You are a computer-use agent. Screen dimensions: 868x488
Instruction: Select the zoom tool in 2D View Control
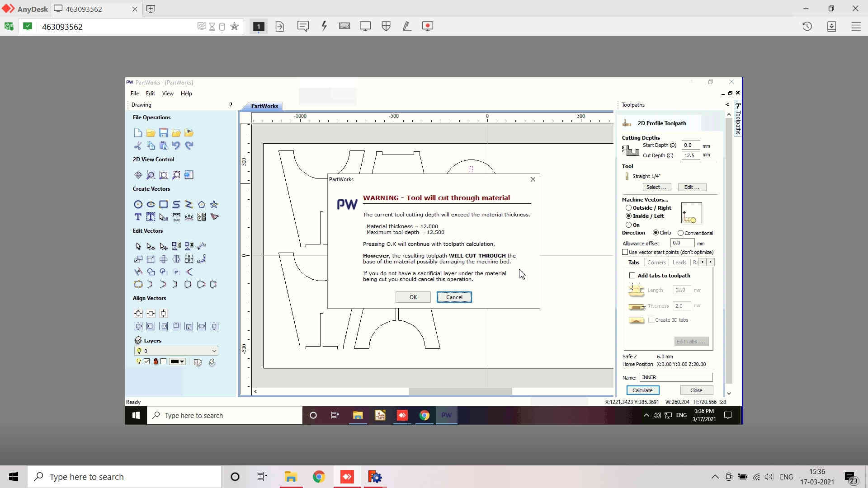click(151, 175)
